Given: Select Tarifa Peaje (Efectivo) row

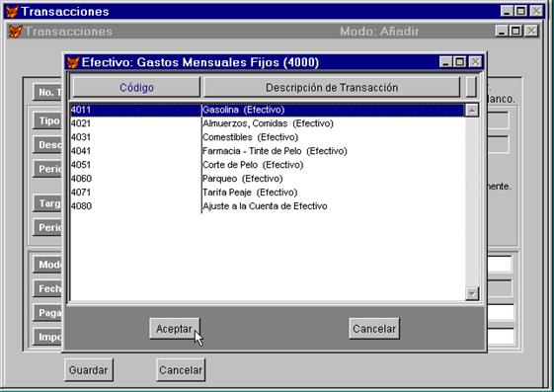Looking at the screenshot, I should pyautogui.click(x=268, y=193).
